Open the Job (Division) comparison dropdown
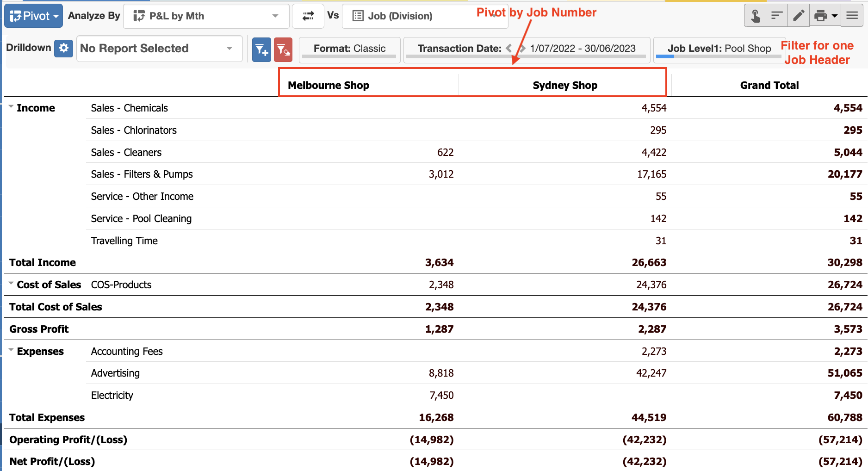Image resolution: width=868 pixels, height=471 pixels. (425, 16)
